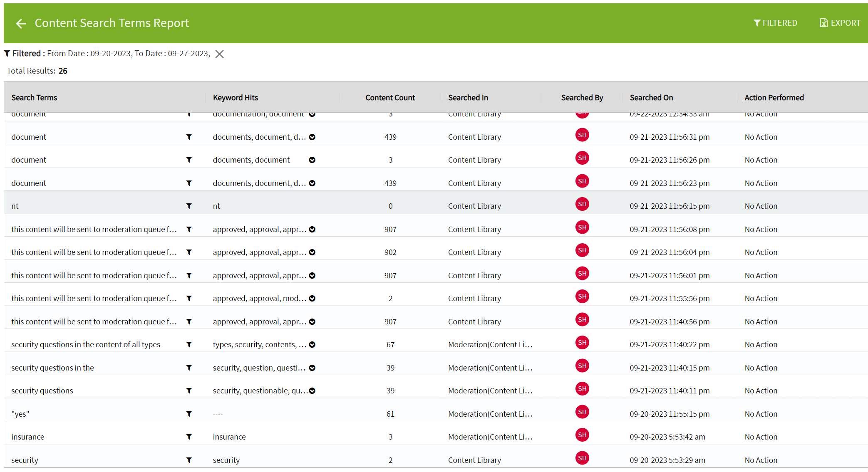Click 'Content Library' in the nt row
The width and height of the screenshot is (868, 472).
474,206
